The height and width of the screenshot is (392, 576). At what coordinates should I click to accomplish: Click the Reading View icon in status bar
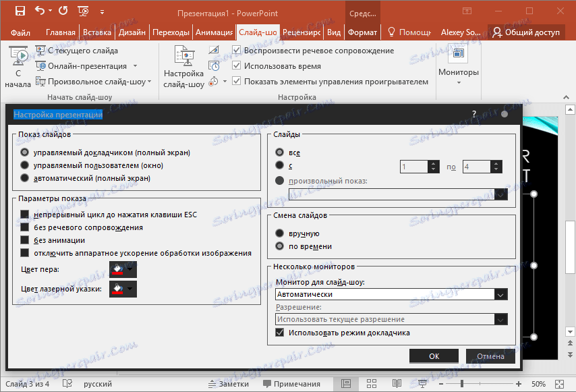point(397,383)
